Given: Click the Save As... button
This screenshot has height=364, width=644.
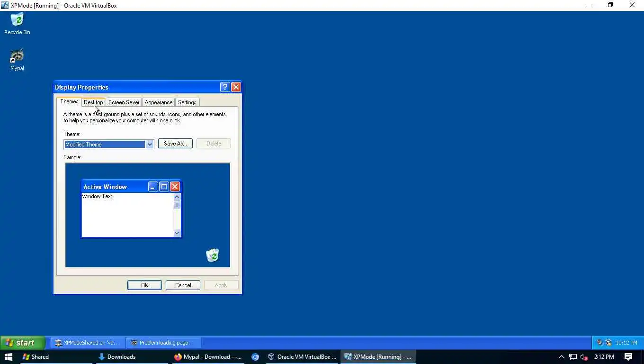Looking at the screenshot, I should pyautogui.click(x=175, y=144).
